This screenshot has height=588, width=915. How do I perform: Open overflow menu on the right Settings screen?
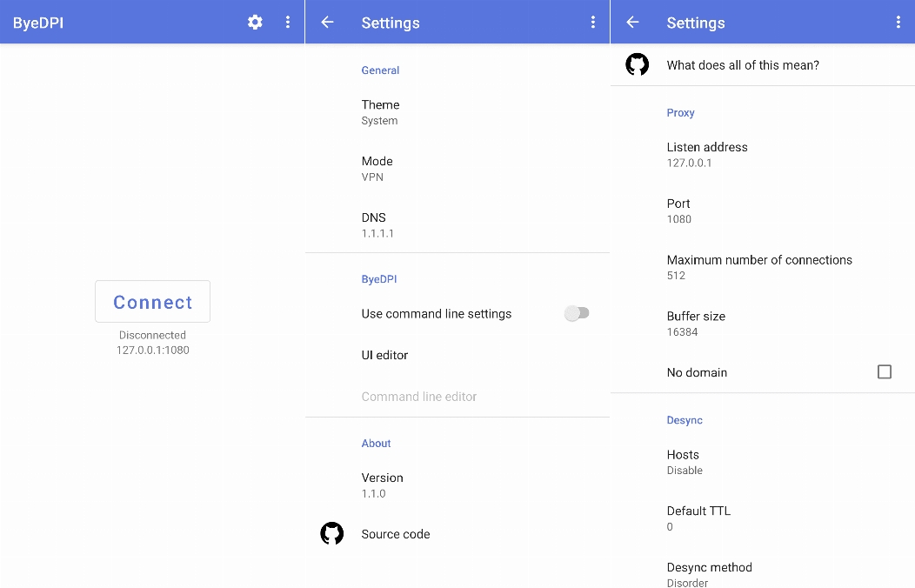pos(898,22)
